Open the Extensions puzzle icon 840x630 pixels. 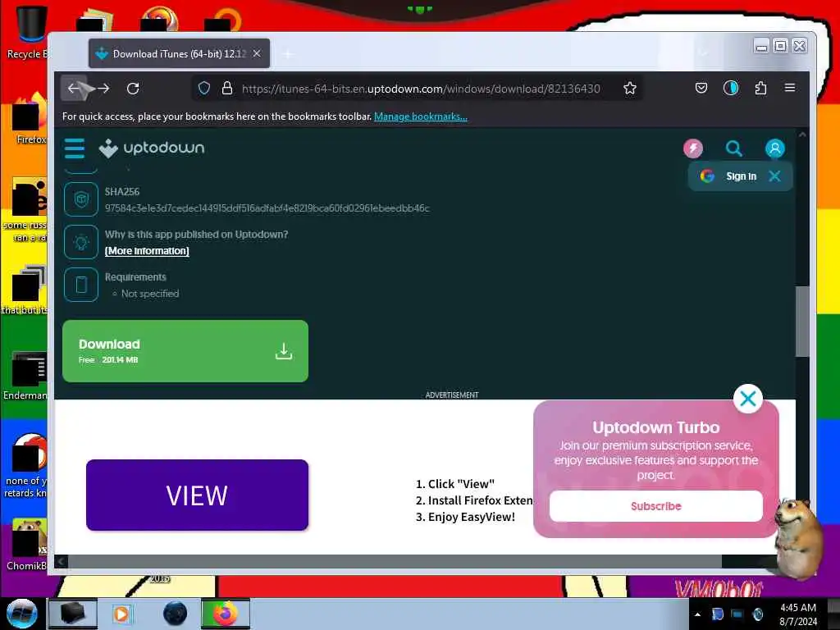click(760, 89)
